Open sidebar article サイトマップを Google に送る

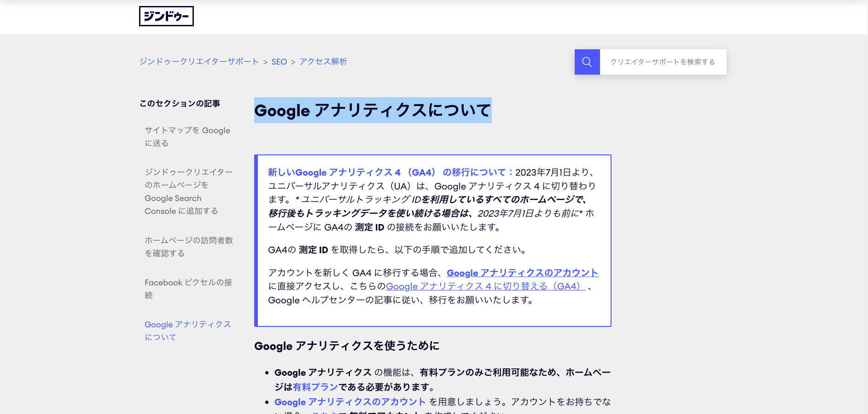[x=187, y=136]
